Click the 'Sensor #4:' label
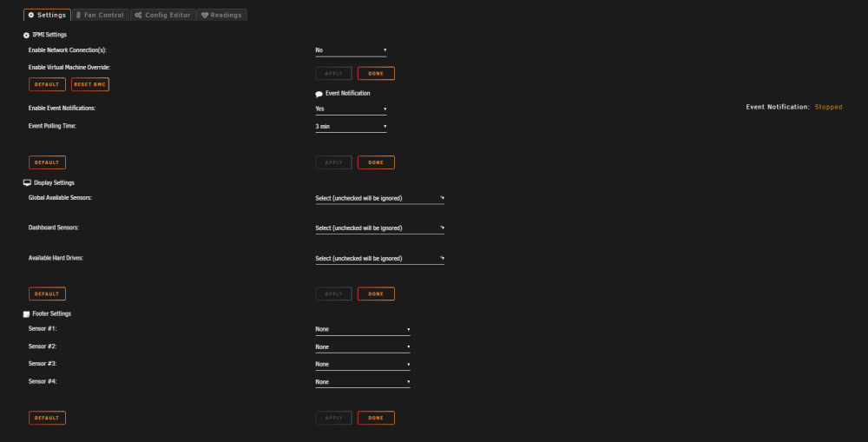The height and width of the screenshot is (442, 868). pyautogui.click(x=43, y=381)
